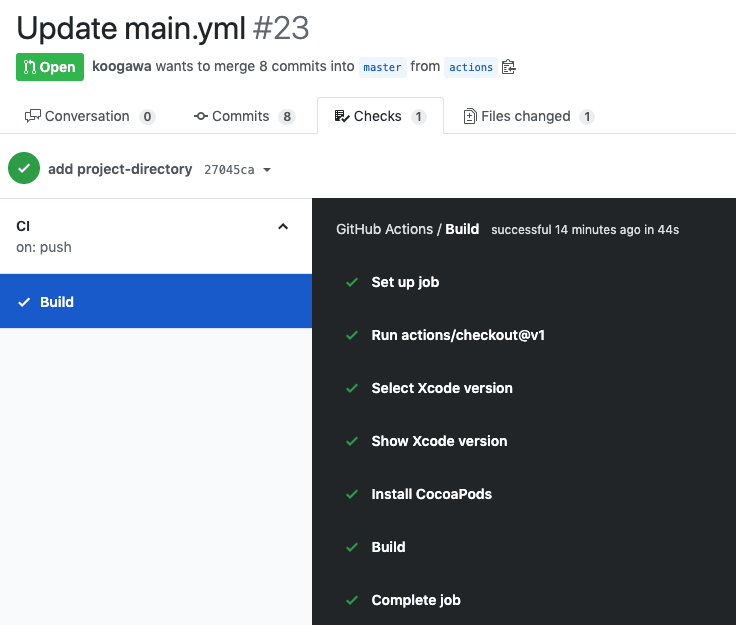Screen dimensions: 736x625
Task: Click the green check beside Select Xcode version
Action: pos(352,388)
